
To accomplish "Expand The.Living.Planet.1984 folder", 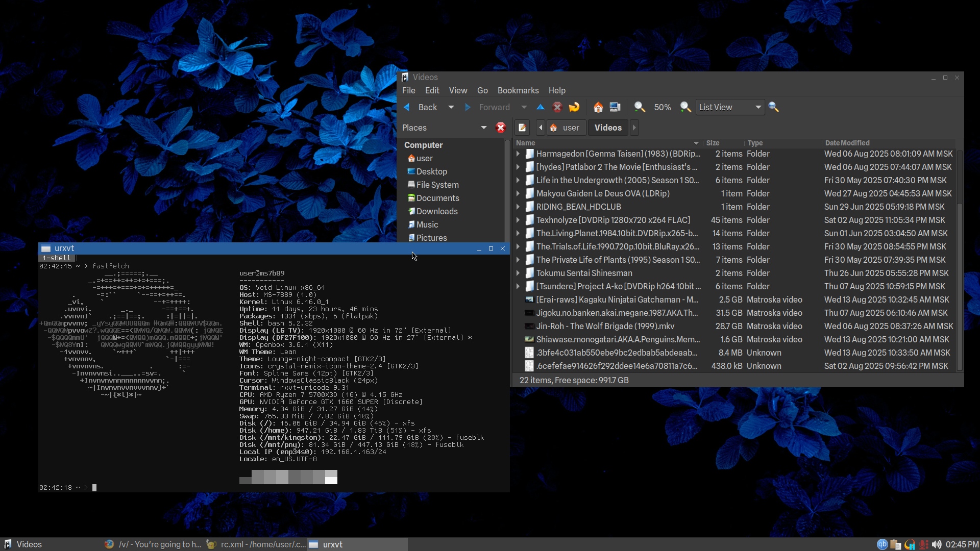I will coord(518,233).
